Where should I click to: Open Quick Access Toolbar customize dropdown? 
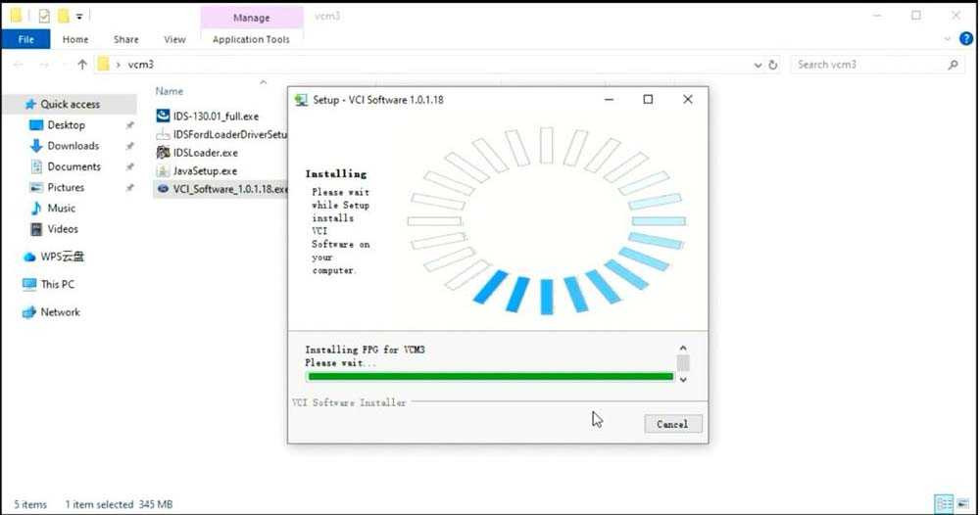tap(79, 16)
